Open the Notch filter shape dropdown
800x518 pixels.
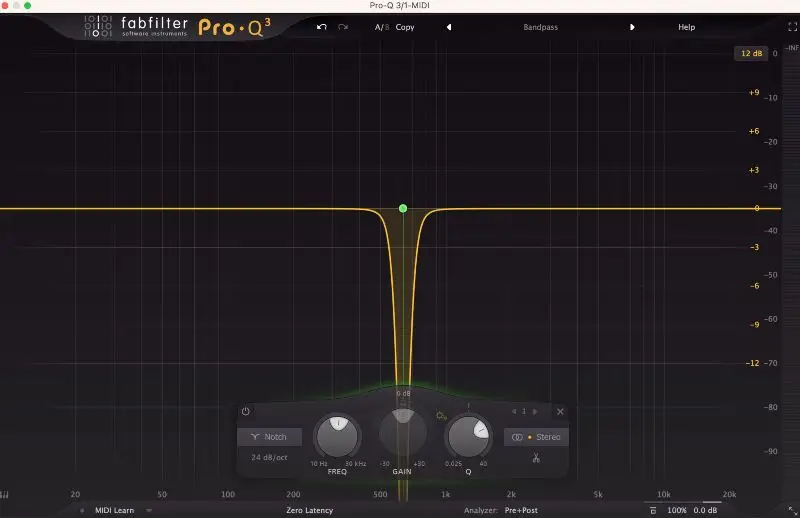[x=269, y=437]
